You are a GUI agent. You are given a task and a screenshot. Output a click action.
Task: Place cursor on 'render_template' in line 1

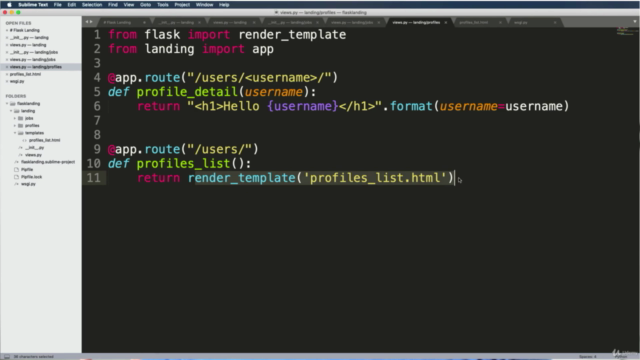(x=292, y=35)
